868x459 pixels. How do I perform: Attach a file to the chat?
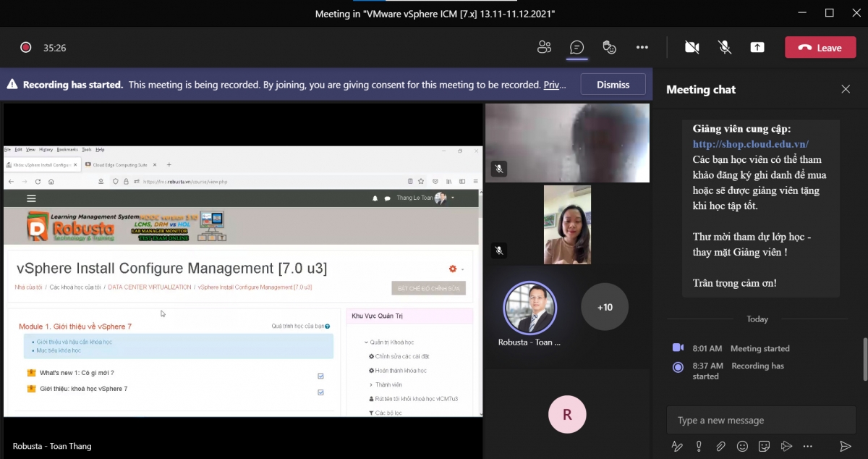coord(720,446)
